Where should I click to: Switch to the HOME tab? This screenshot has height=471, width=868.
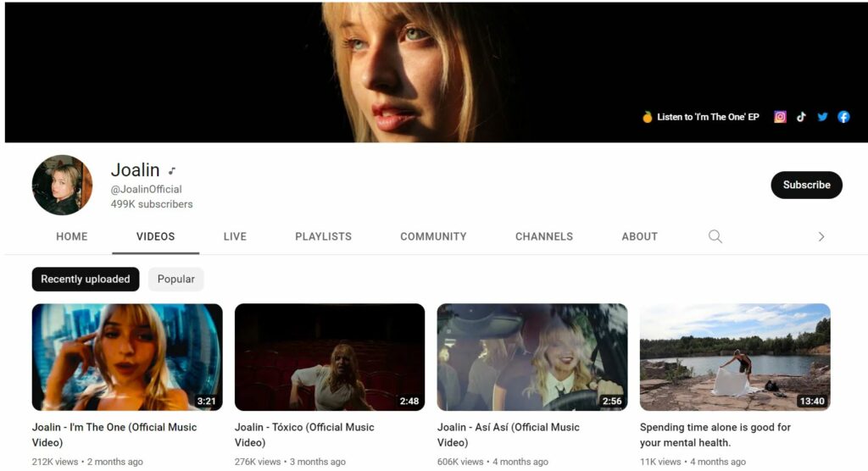72,236
